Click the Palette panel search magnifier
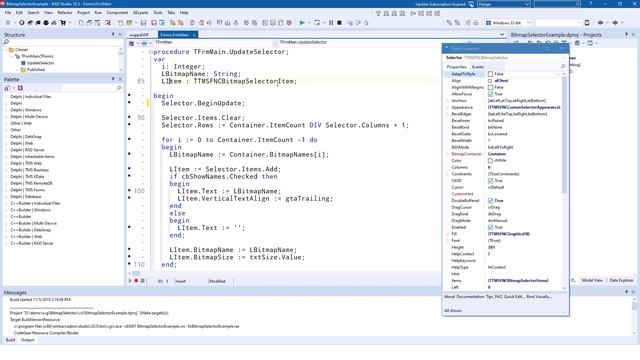The height and width of the screenshot is (360, 640). coord(119,88)
